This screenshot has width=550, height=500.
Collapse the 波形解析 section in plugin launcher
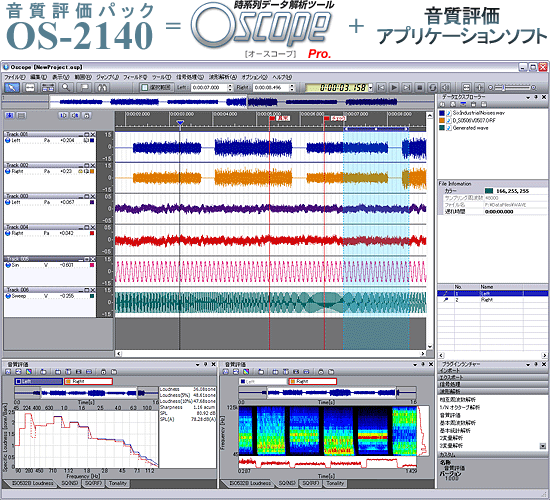tap(492, 391)
